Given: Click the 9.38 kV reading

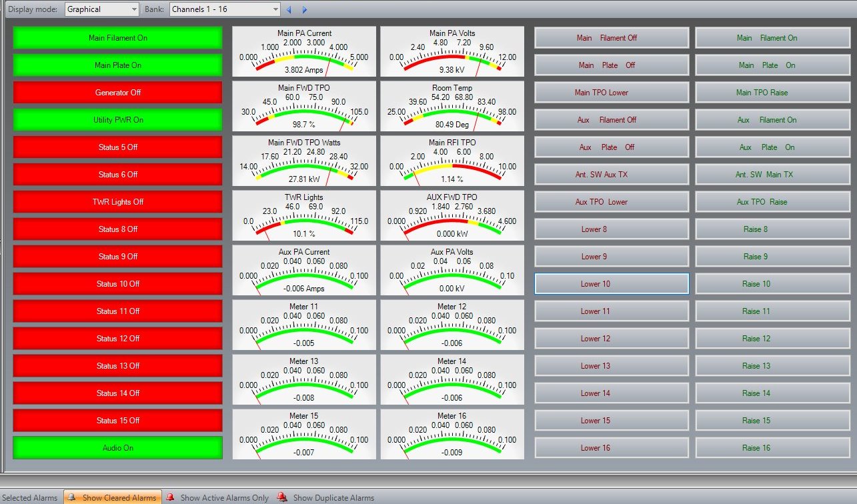Looking at the screenshot, I should (x=452, y=70).
